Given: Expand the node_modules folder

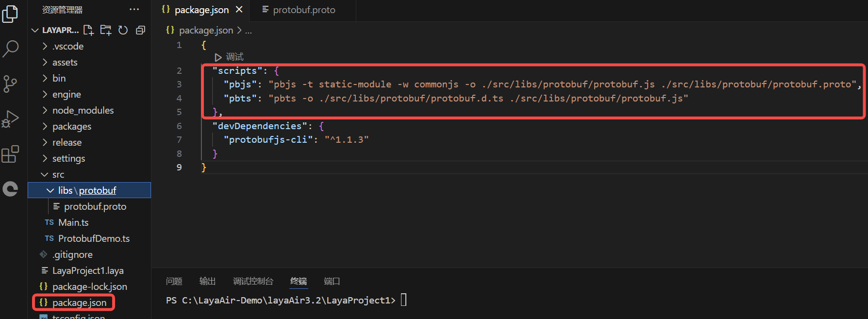Looking at the screenshot, I should 83,110.
